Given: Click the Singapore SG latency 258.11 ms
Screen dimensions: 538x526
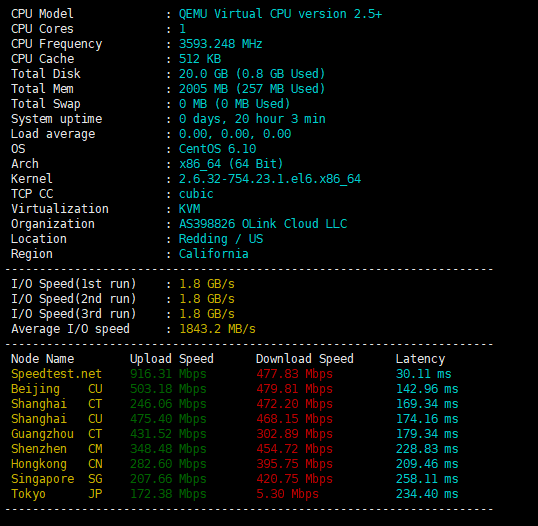Looking at the screenshot, I should click(427, 479).
